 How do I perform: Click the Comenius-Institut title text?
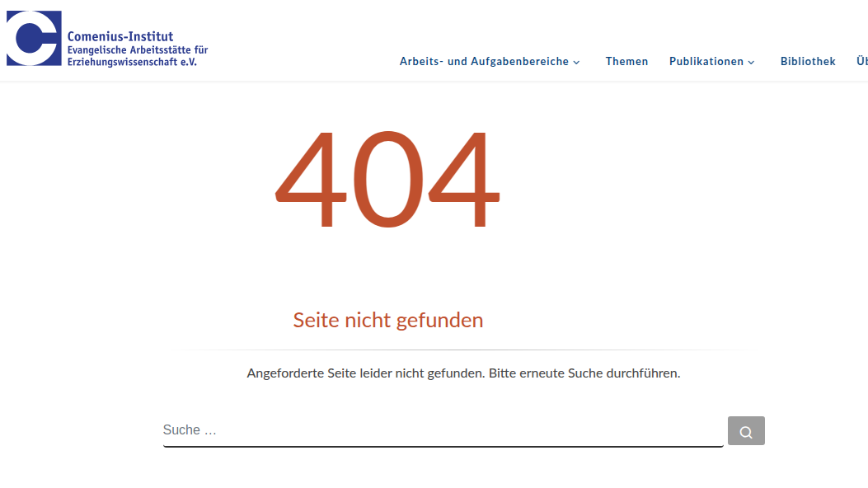[120, 36]
